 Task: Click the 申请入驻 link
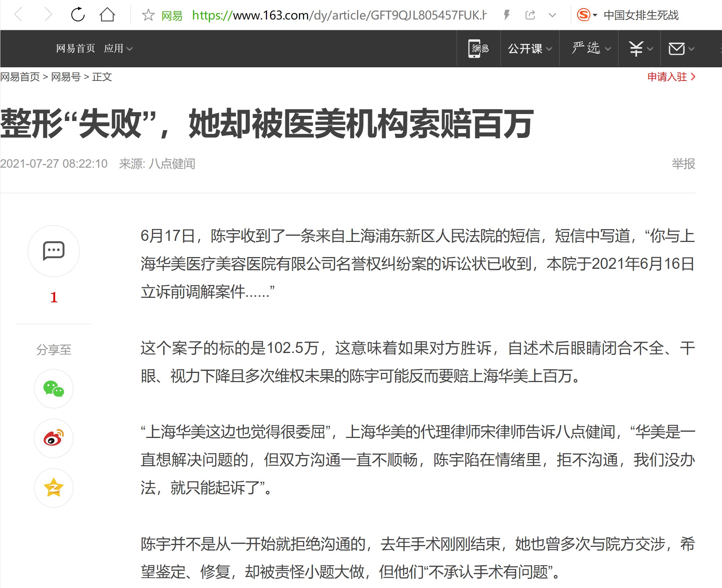click(671, 77)
